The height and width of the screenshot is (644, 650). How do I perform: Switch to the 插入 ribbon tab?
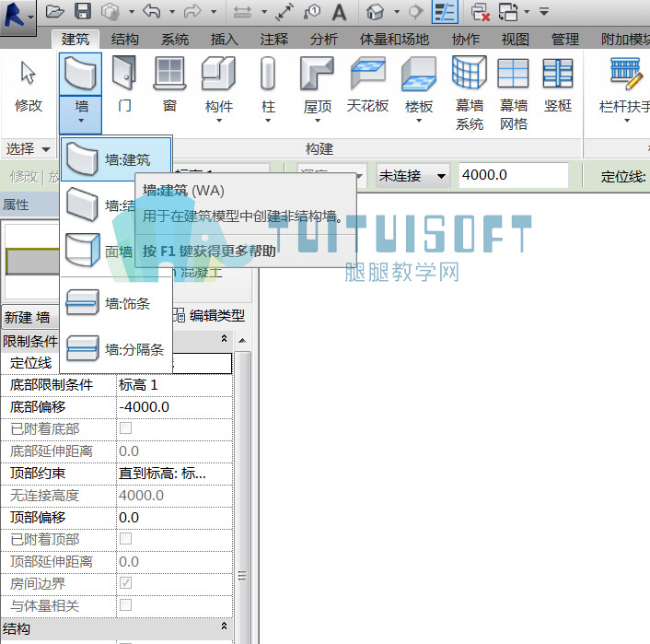click(225, 40)
